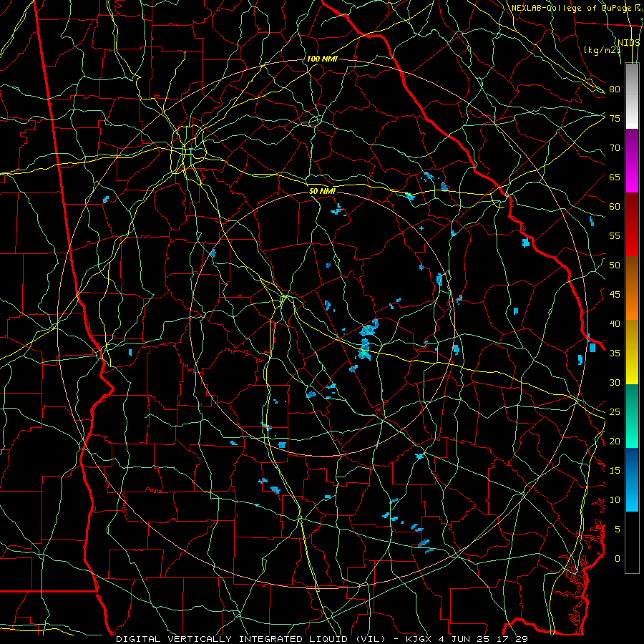The width and height of the screenshot is (644, 644).
Task: Click the 65 value on the scale
Action: (615, 177)
